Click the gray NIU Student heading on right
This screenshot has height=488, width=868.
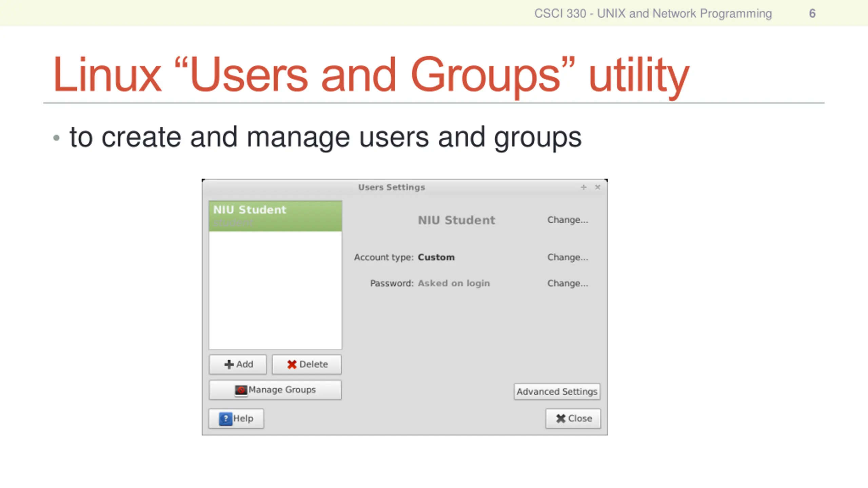[456, 220]
